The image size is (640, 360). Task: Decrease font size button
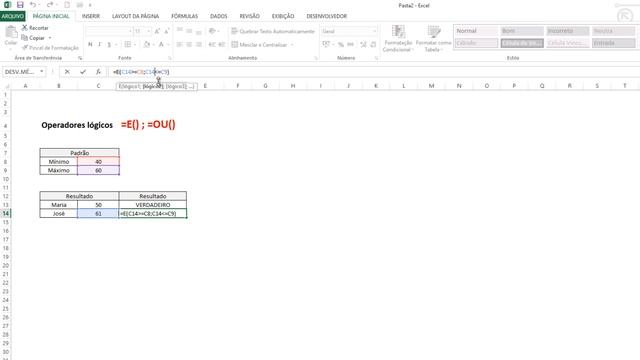click(x=167, y=31)
